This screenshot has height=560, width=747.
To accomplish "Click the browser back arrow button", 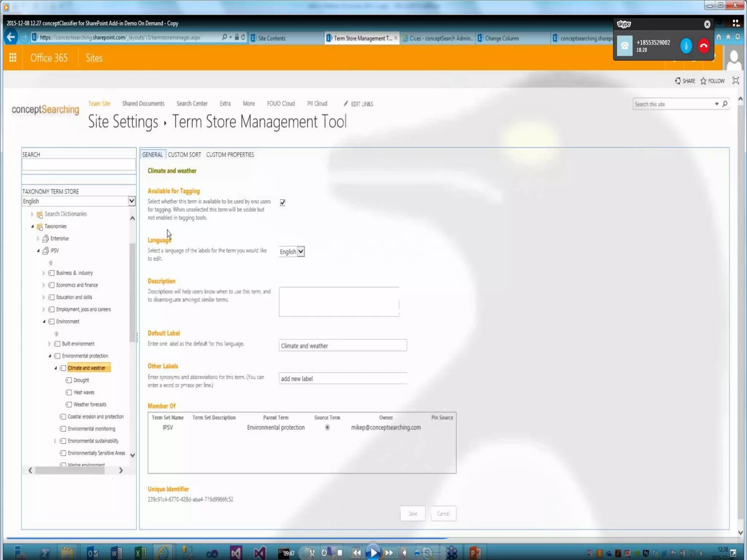I will pos(11,37).
